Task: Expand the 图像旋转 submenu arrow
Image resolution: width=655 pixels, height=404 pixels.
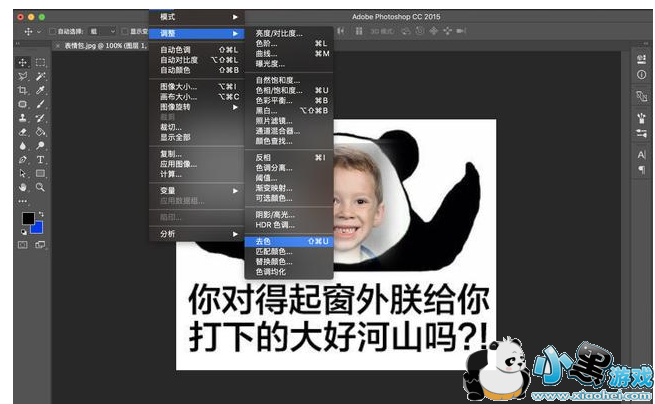Action: tap(235, 107)
